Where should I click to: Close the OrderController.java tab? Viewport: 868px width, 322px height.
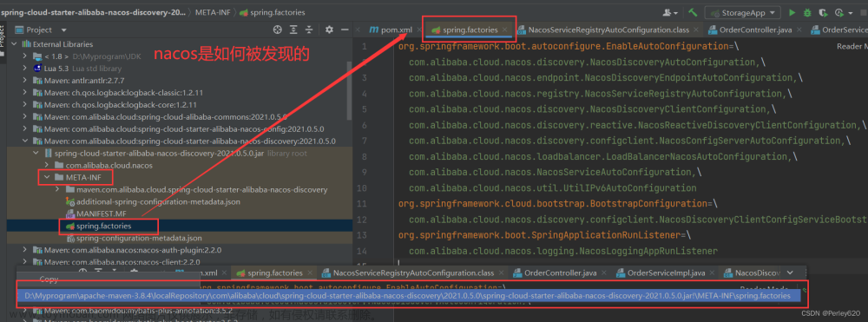pyautogui.click(x=799, y=30)
